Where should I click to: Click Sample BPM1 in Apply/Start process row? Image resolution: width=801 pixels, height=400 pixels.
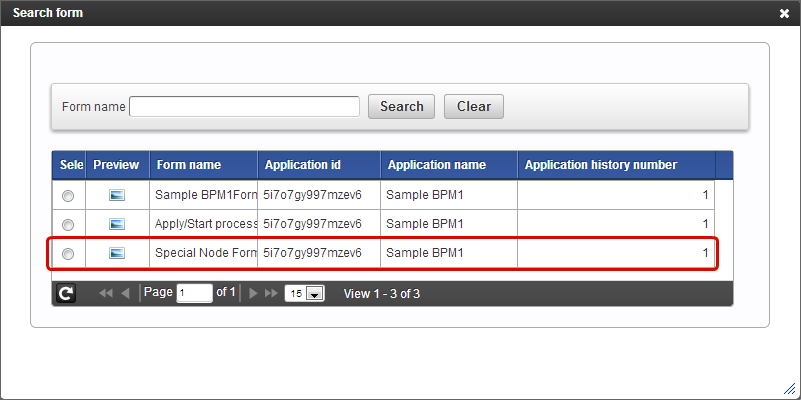(449, 224)
